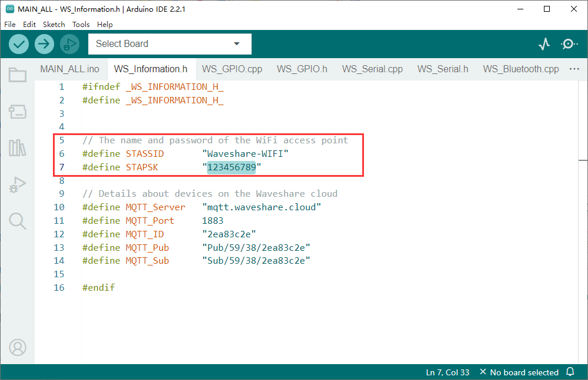Click the MQTT_Pub macro name

coord(148,248)
